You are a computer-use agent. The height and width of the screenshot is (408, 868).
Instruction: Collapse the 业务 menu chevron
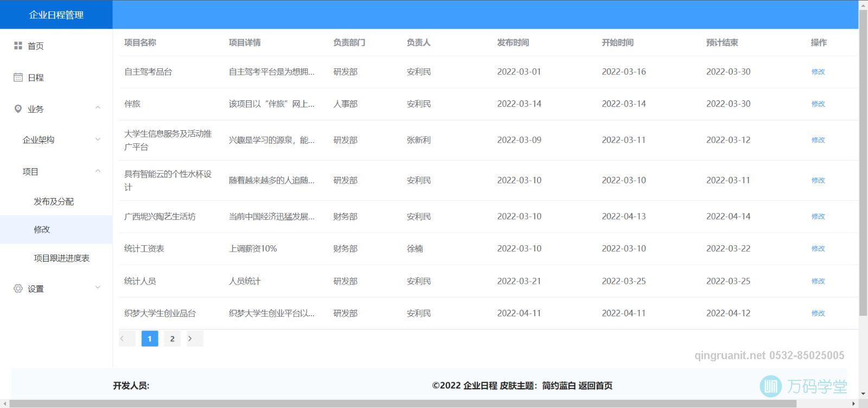coord(98,108)
